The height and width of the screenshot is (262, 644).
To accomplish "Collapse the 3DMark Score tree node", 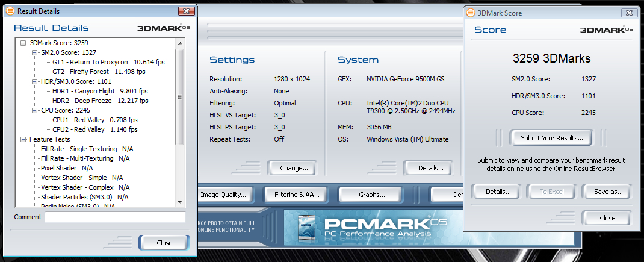I will click(x=23, y=43).
